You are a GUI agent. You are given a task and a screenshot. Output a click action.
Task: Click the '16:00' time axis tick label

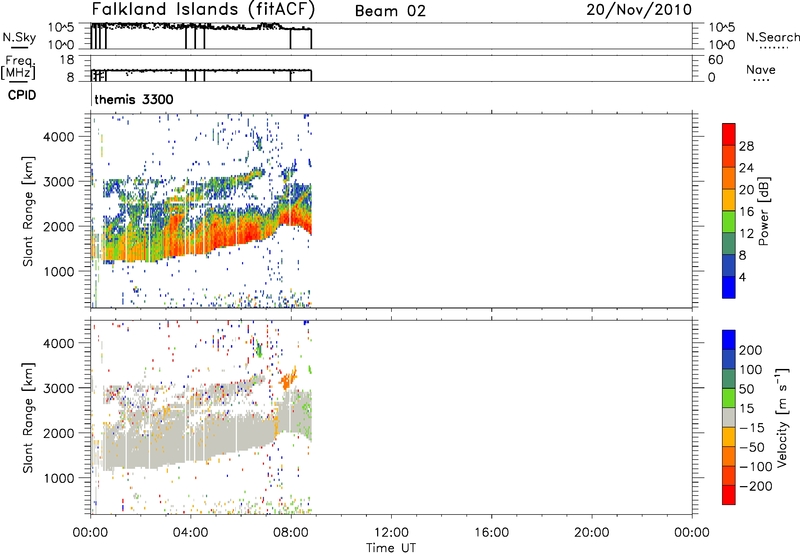(x=491, y=533)
